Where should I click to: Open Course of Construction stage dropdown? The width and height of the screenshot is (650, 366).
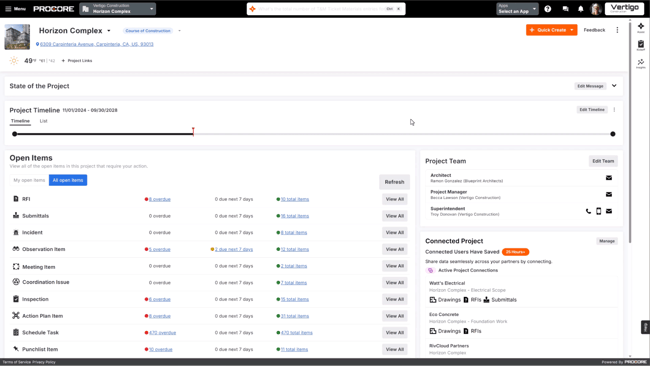pos(179,31)
